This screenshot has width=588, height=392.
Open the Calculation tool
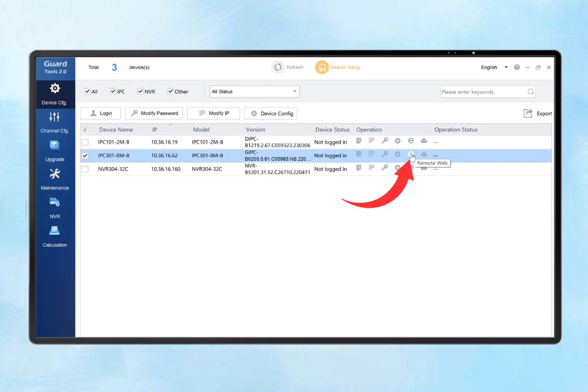(55, 236)
